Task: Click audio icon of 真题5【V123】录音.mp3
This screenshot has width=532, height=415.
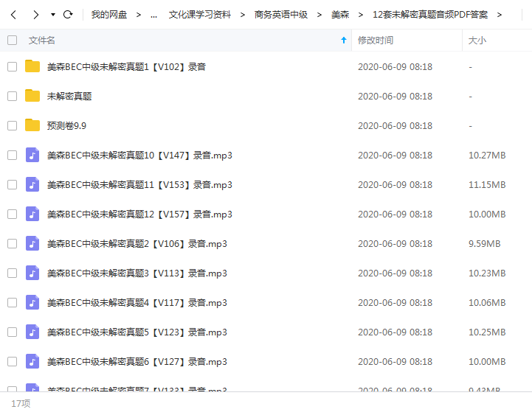Action: coord(32,332)
